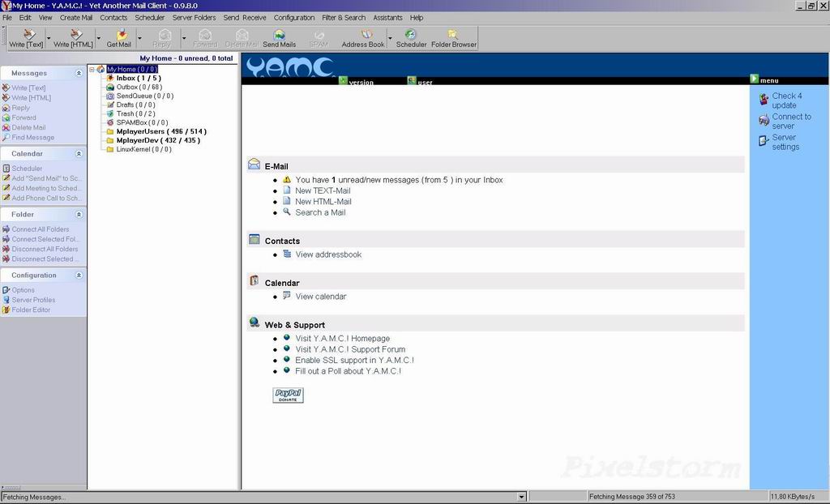Click Options in Configuration panel

tap(23, 290)
